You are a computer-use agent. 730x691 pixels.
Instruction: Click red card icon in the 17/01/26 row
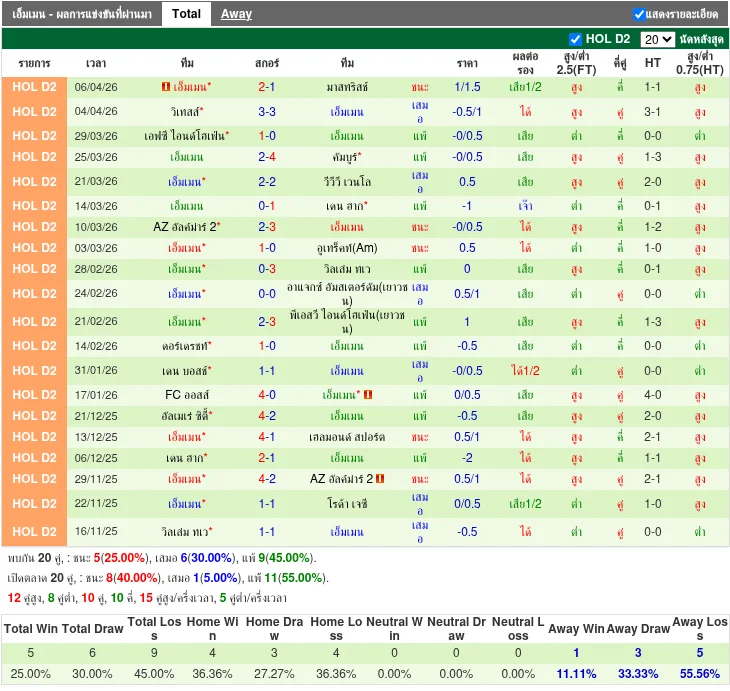368,395
